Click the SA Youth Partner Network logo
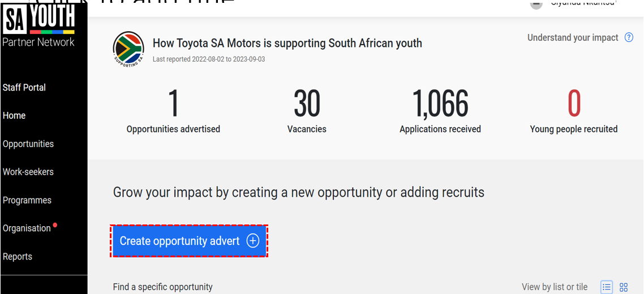The height and width of the screenshot is (294, 644). 38,27
